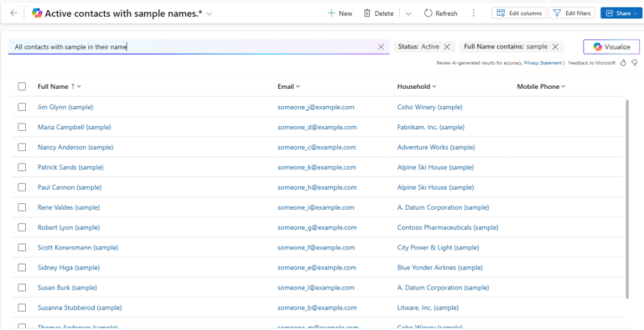Create a New contact
Viewport: 644px width, 330px height.
340,13
